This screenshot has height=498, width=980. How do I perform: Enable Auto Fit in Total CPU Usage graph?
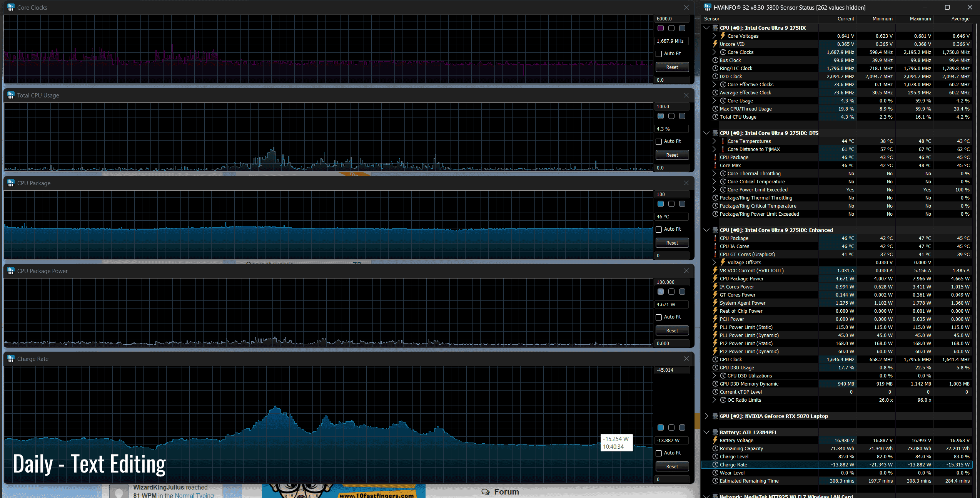(659, 141)
